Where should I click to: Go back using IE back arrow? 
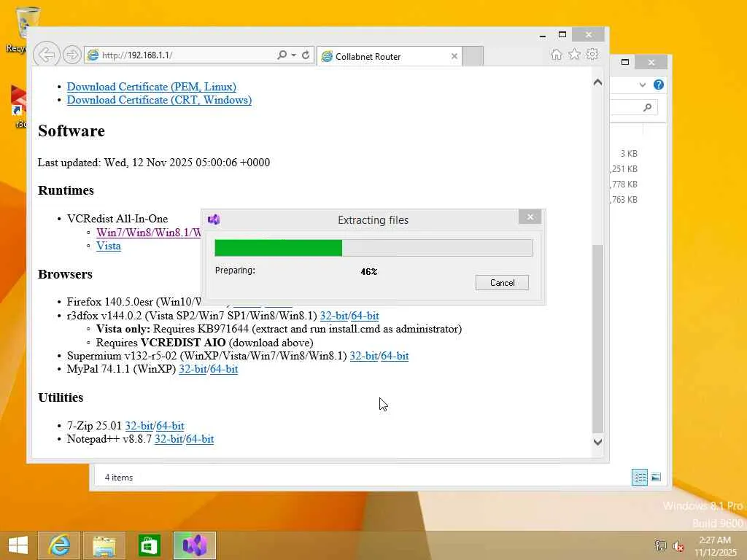coord(46,55)
